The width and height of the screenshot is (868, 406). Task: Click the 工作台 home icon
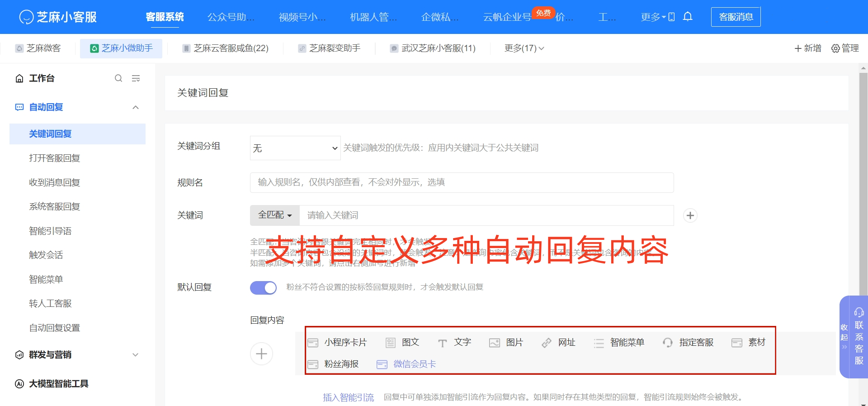pyautogui.click(x=19, y=78)
